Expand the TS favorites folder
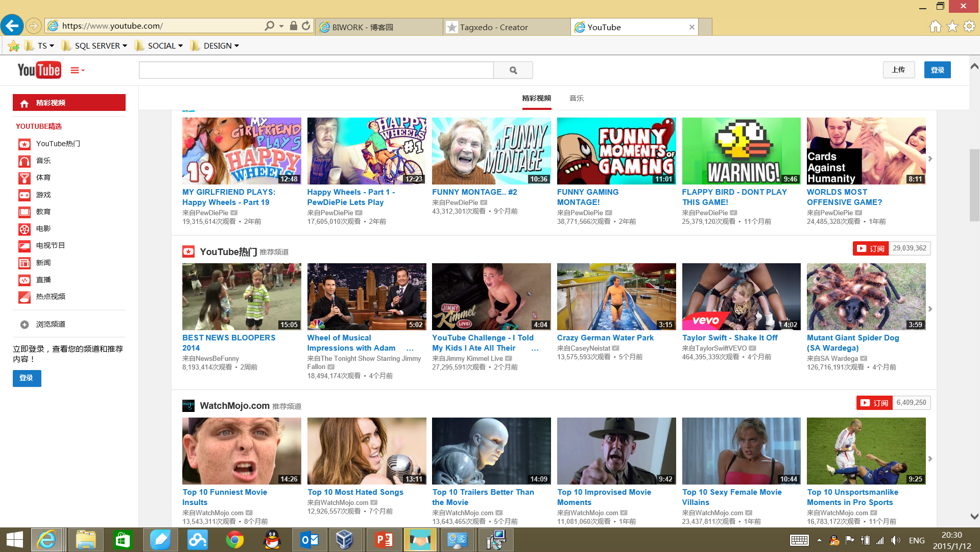 click(40, 46)
